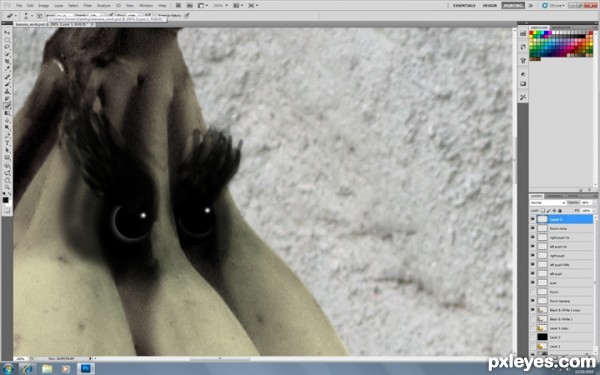Screen dimensions: 600x375
Task: Select the 'frown banana' layer
Action: [562, 301]
